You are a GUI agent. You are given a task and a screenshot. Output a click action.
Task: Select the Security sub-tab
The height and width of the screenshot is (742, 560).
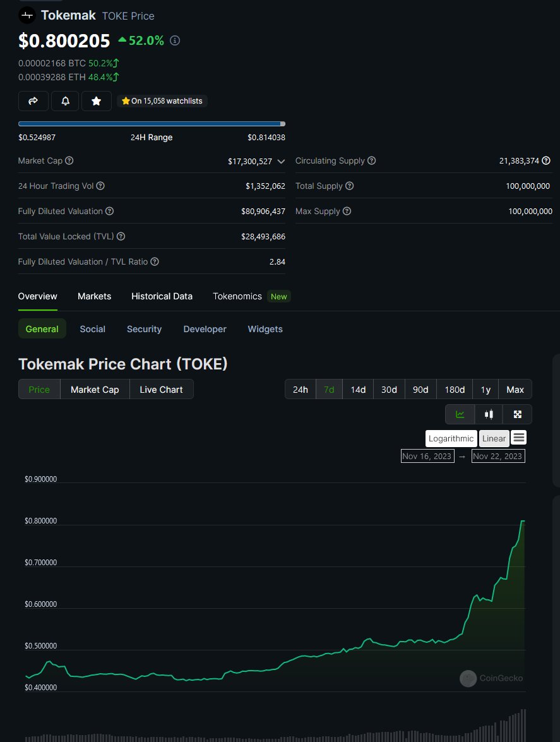point(144,329)
